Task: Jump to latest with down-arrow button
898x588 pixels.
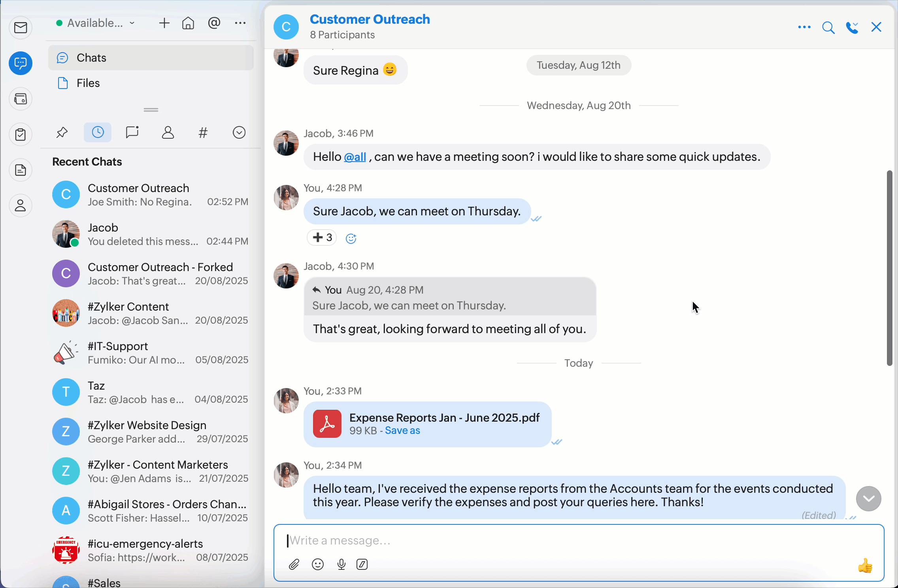Action: [868, 499]
